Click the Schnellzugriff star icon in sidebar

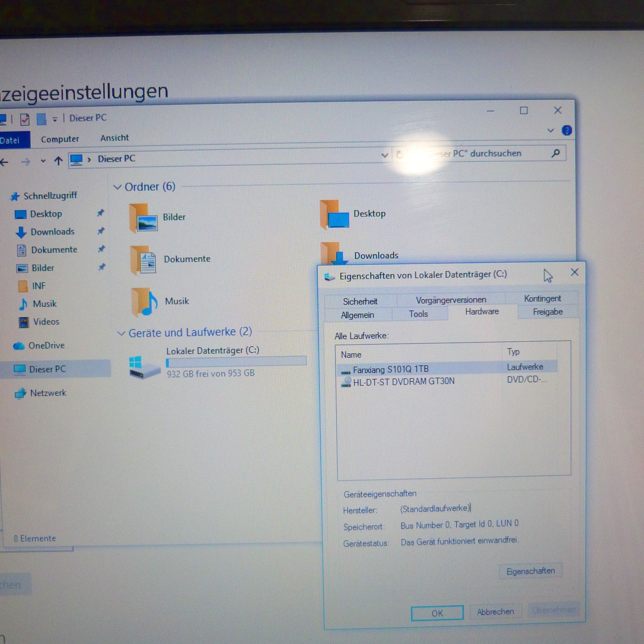(15, 196)
